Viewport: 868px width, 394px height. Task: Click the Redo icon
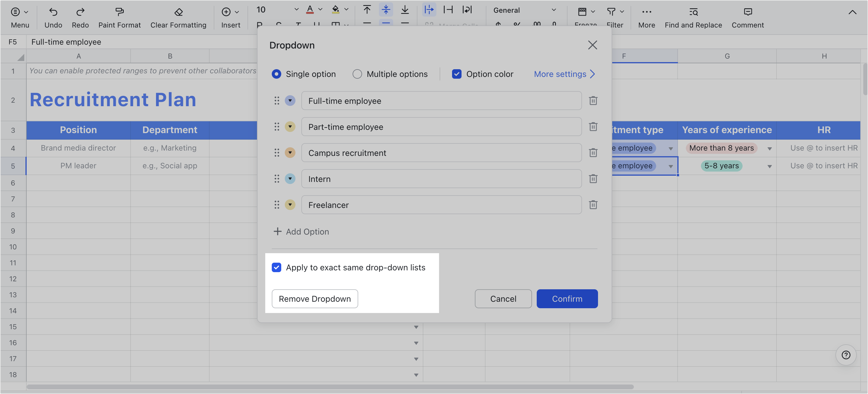(x=80, y=12)
